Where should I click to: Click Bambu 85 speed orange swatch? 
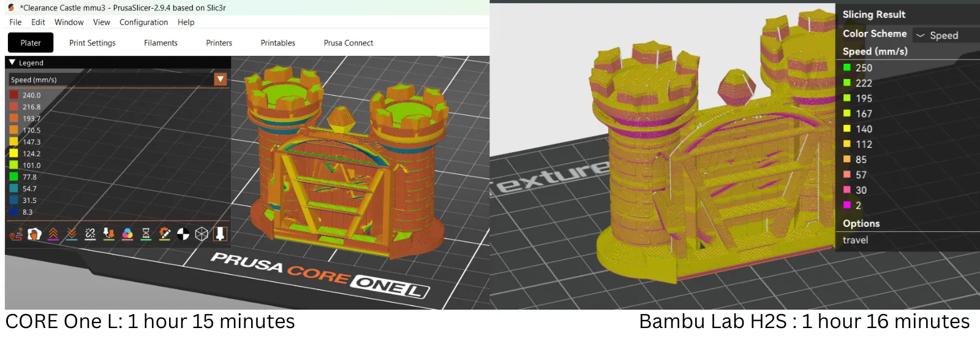[x=847, y=159]
